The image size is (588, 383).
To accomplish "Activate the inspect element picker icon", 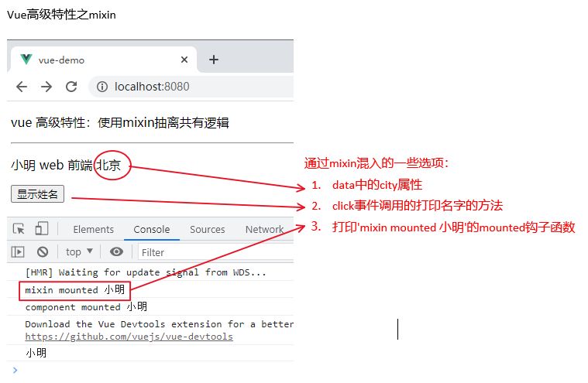I will pyautogui.click(x=19, y=229).
